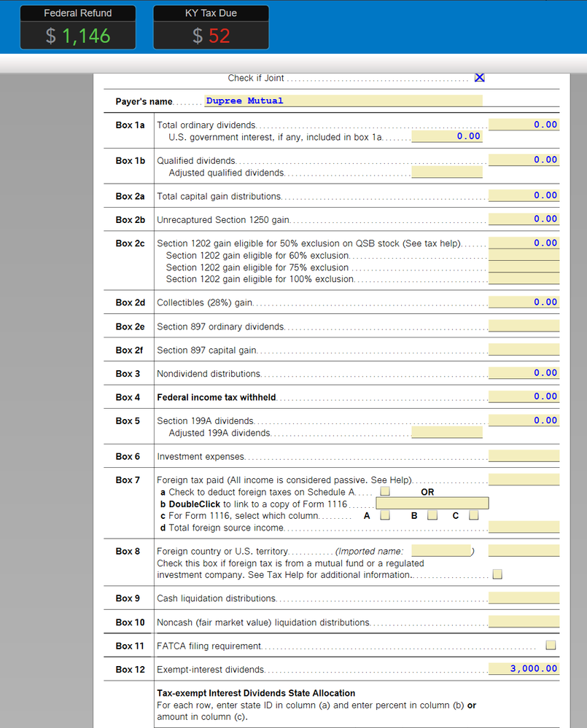Image resolution: width=587 pixels, height=728 pixels.
Task: Click the Payer's name field Dupree Mutual
Action: [343, 101]
